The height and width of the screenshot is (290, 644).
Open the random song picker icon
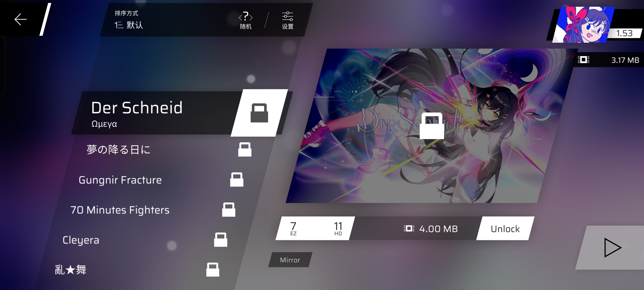click(x=246, y=20)
